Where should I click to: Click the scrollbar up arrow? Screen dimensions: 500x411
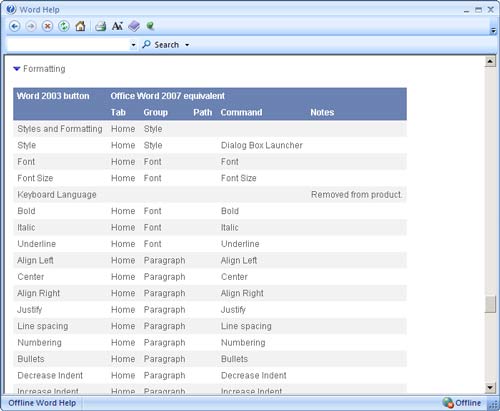(490, 62)
